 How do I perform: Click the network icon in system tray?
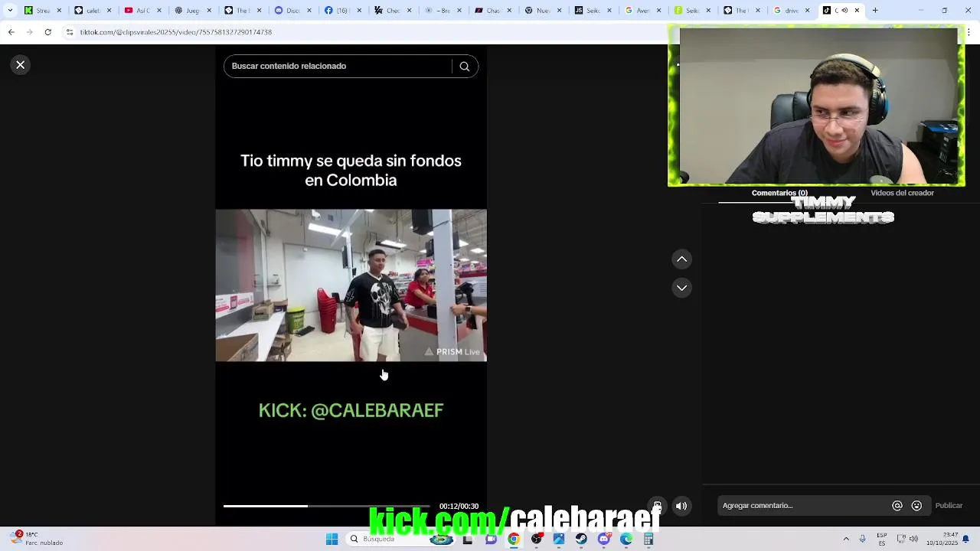(x=901, y=539)
